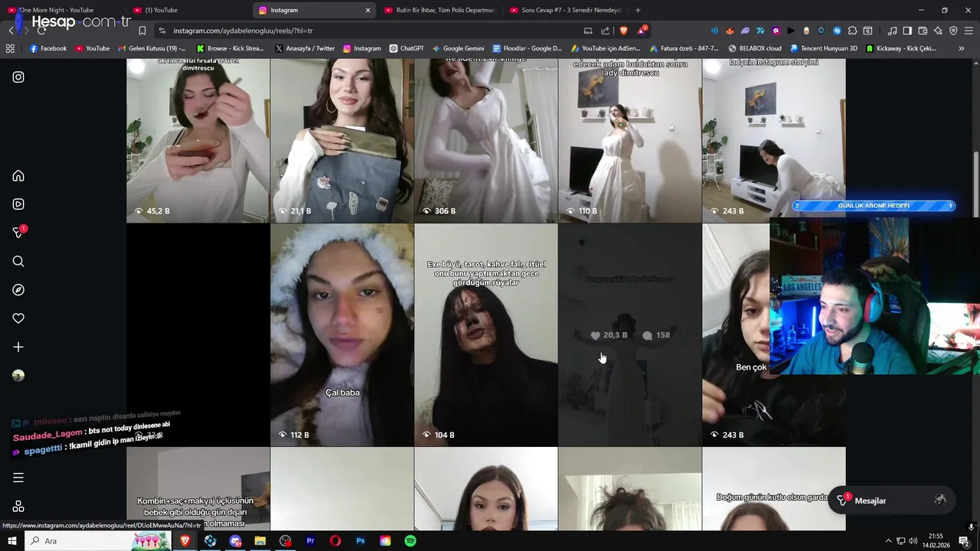
Task: Open Spotify from the taskbar
Action: [x=410, y=541]
